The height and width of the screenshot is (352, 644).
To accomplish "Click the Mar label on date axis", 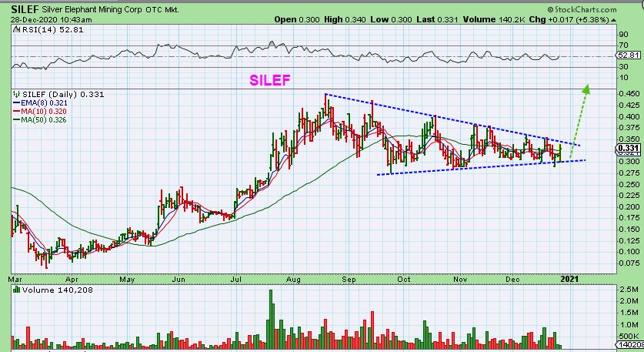I will pyautogui.click(x=15, y=280).
